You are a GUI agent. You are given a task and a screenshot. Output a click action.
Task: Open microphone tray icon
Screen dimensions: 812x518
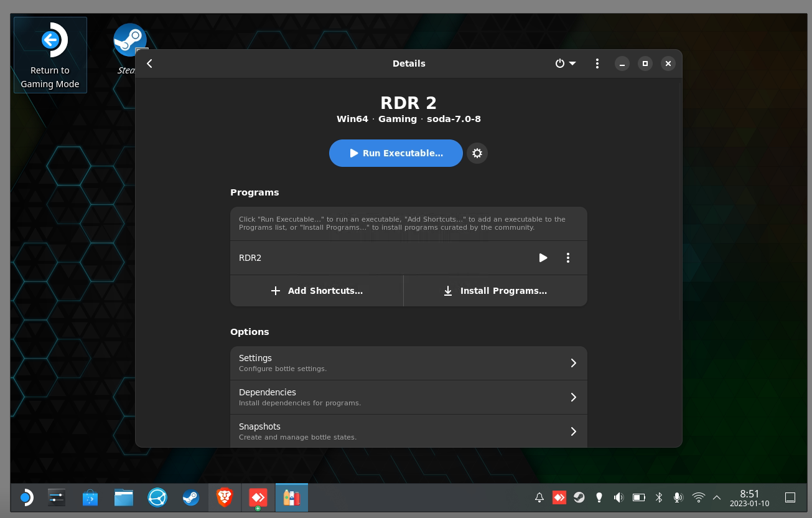678,497
